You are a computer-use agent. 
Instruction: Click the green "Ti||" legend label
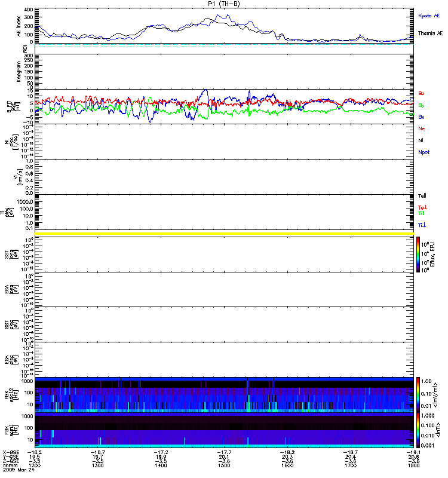[x=421, y=213]
